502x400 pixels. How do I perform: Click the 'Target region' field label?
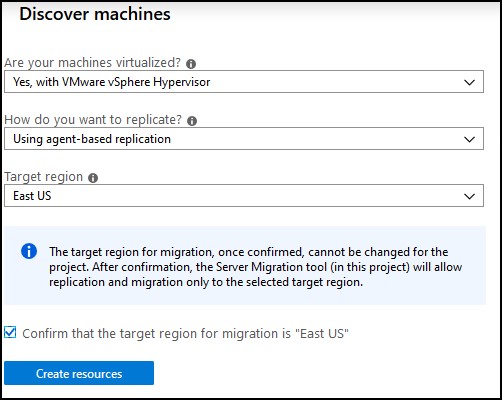click(x=44, y=177)
